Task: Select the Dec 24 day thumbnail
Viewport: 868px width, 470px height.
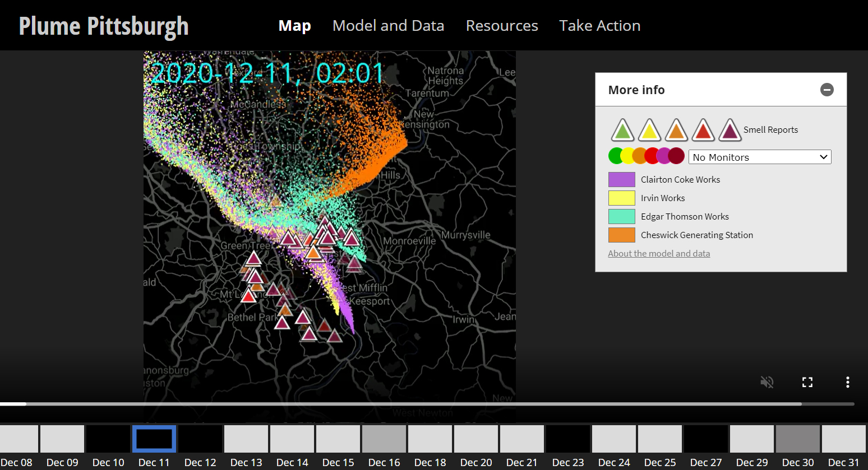Action: pos(614,439)
